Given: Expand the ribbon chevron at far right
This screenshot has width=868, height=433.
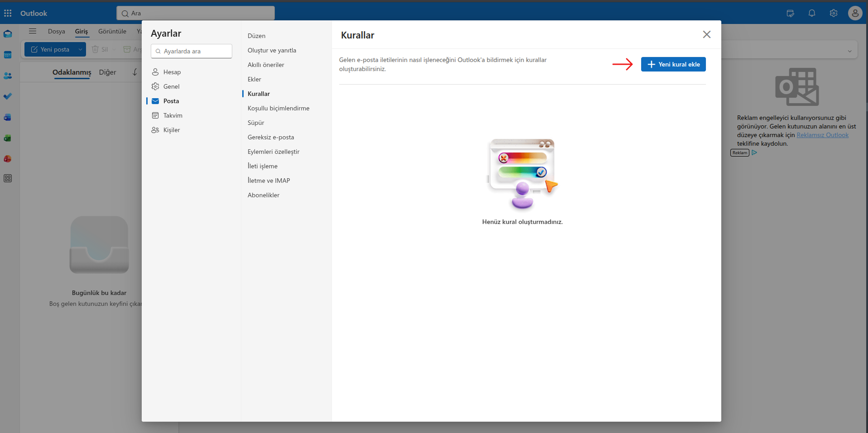Looking at the screenshot, I should coord(849,51).
